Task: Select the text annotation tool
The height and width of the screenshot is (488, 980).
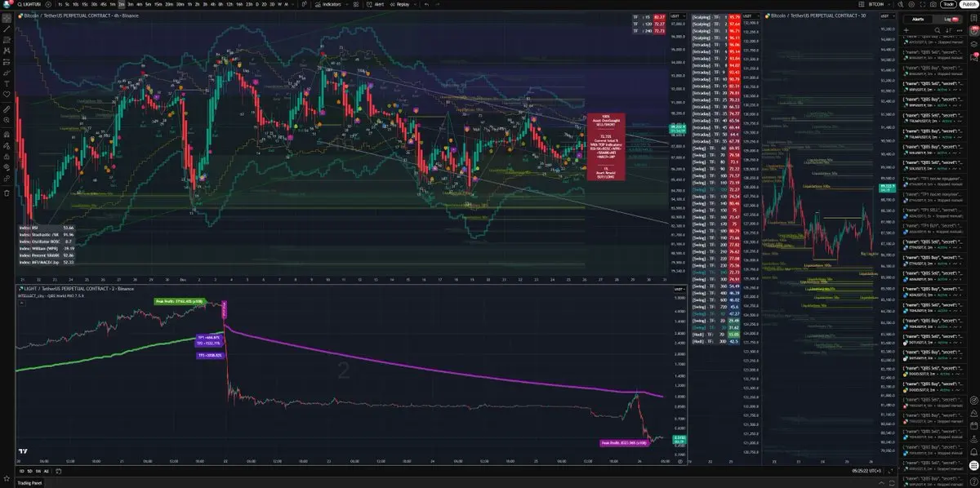Action: [x=7, y=83]
